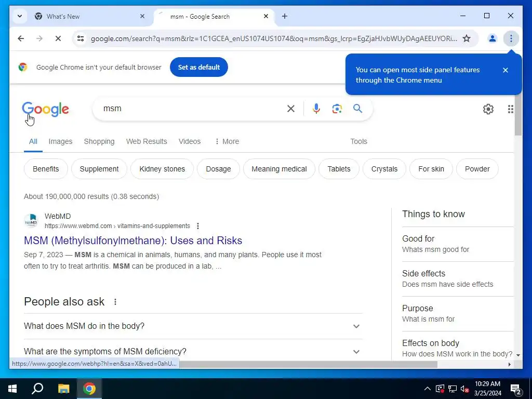532x399 pixels.
Task: Open MSM Uses and Risks link
Action: point(133,241)
